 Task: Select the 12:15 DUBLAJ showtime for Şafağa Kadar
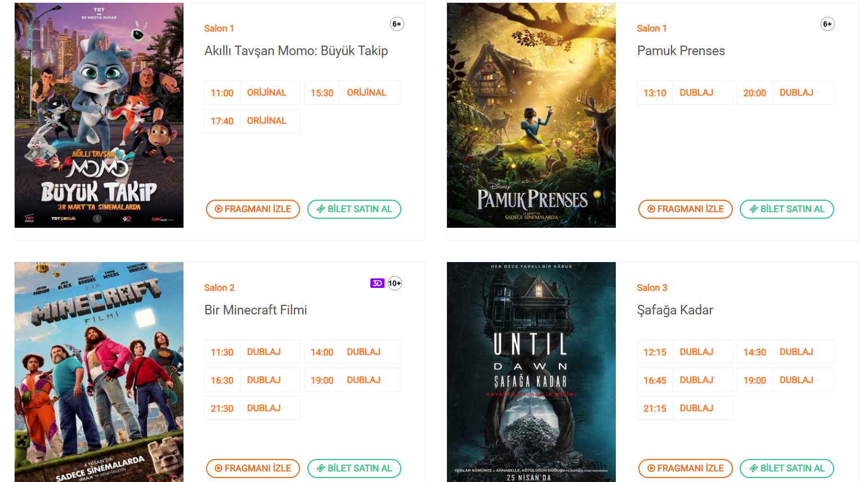point(685,352)
